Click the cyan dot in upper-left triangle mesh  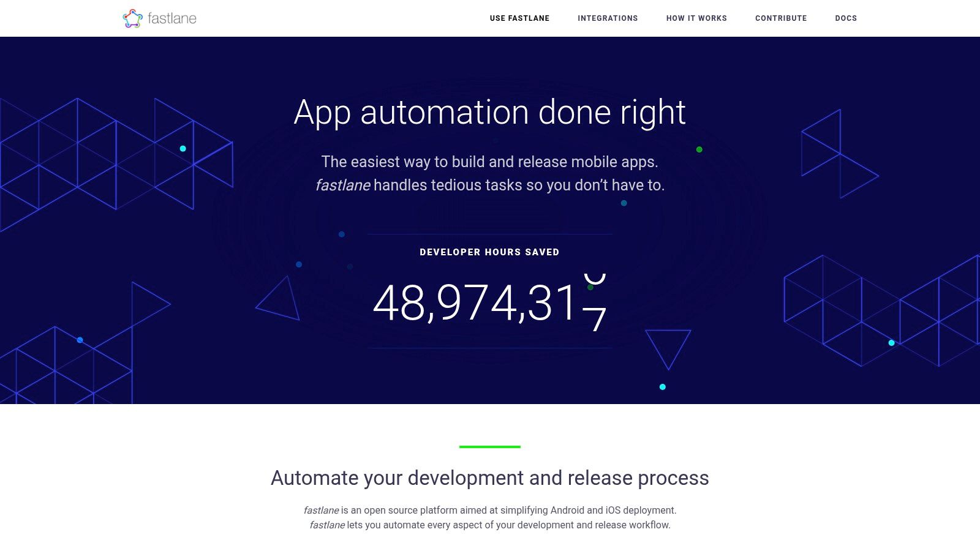(x=183, y=149)
